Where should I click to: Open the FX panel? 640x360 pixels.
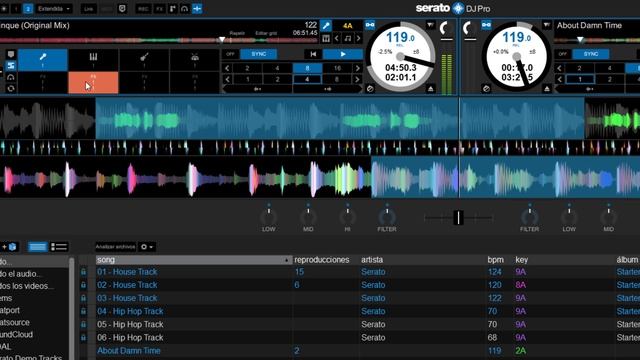tap(160, 9)
